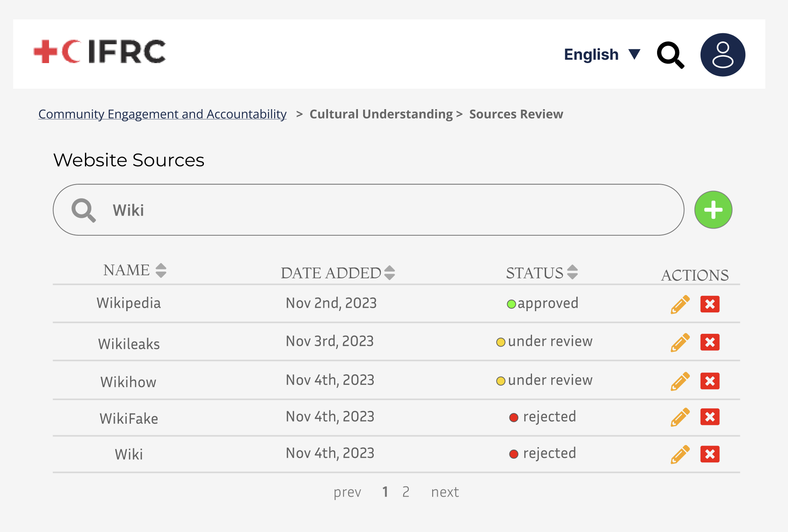Select page 1 in pagination

(385, 492)
